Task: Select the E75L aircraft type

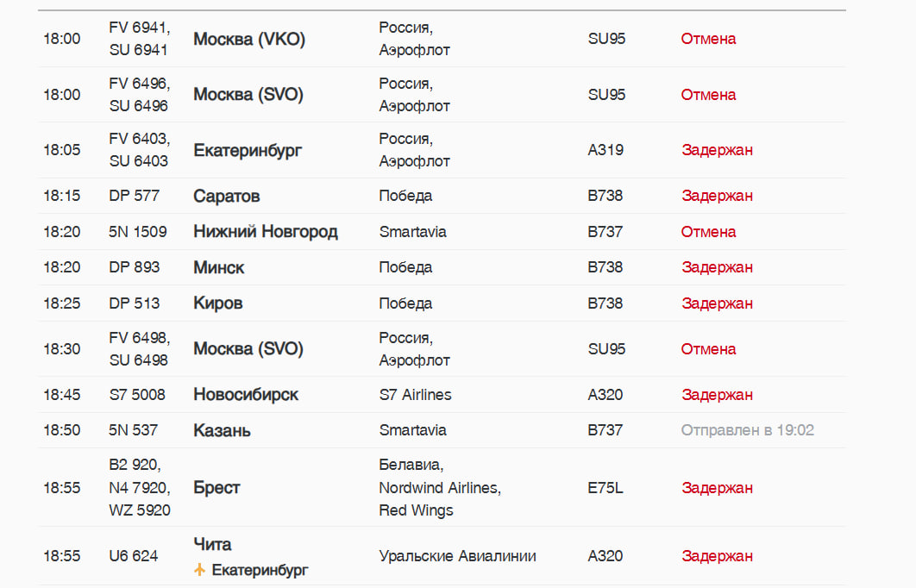Action: pos(605,488)
